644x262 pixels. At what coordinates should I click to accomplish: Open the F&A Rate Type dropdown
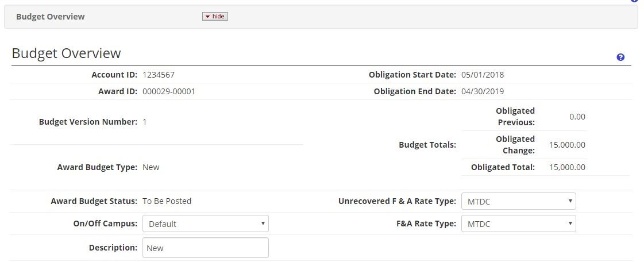518,224
